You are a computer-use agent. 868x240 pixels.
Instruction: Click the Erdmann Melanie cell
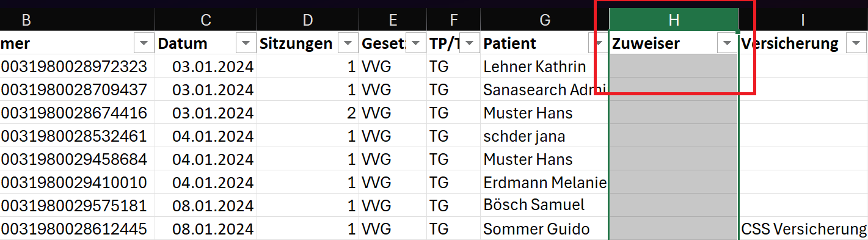pyautogui.click(x=545, y=183)
